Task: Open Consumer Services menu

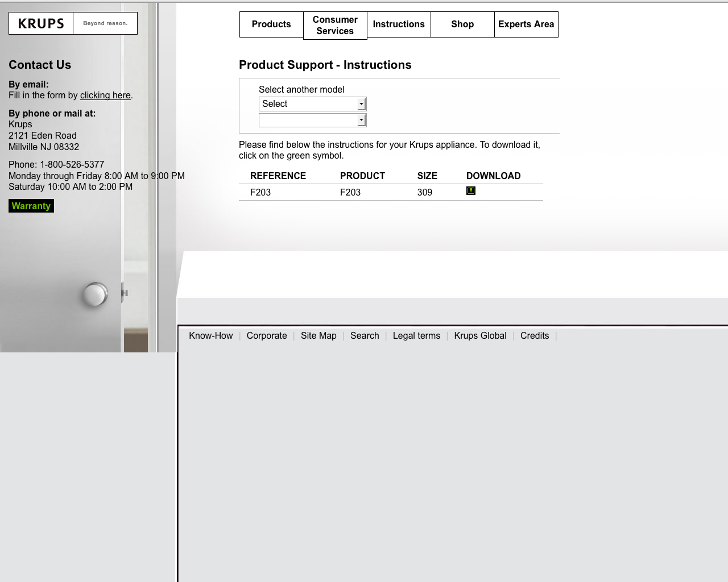Action: click(x=335, y=26)
